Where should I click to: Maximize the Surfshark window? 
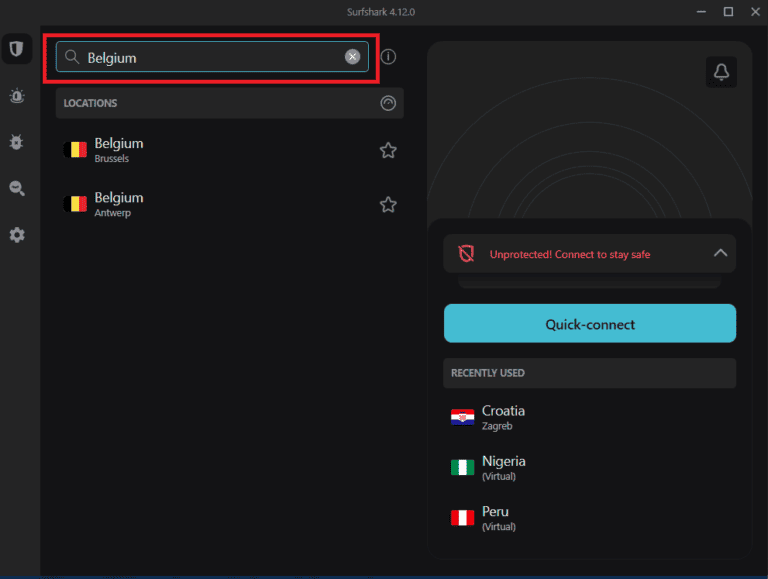[728, 12]
